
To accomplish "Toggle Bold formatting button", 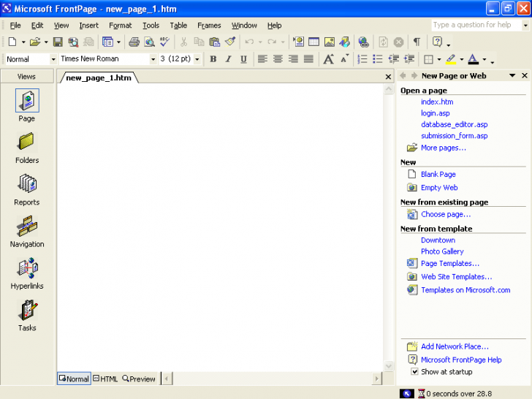I will 213,59.
